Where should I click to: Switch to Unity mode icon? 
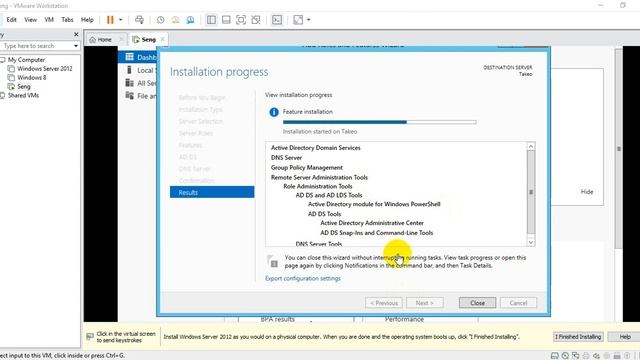(256, 20)
